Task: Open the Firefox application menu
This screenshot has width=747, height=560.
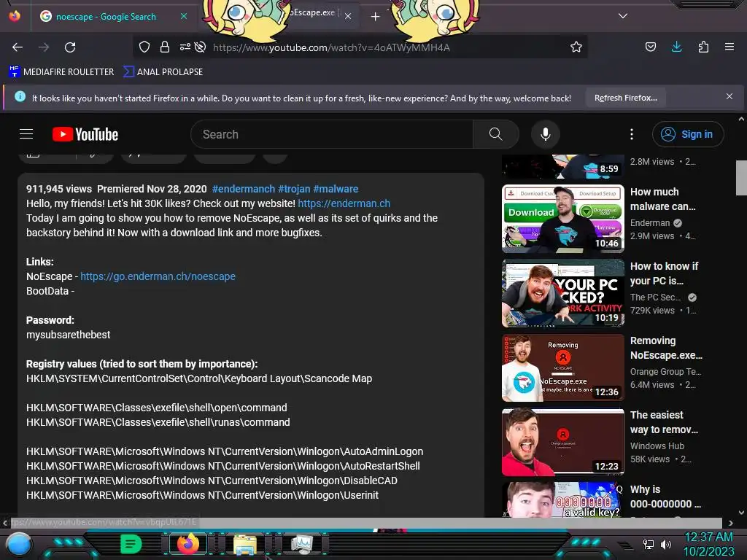Action: click(x=729, y=47)
